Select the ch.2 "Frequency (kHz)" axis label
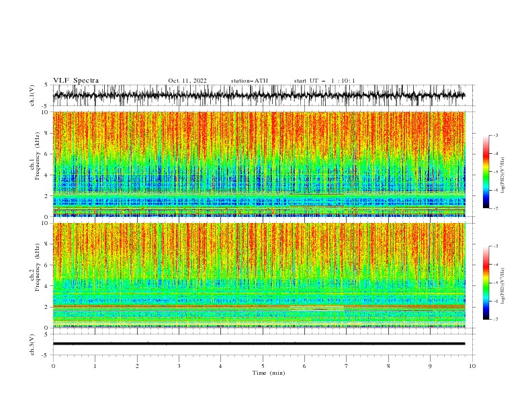Viewport: 532px width, 411px height. click(x=38, y=267)
